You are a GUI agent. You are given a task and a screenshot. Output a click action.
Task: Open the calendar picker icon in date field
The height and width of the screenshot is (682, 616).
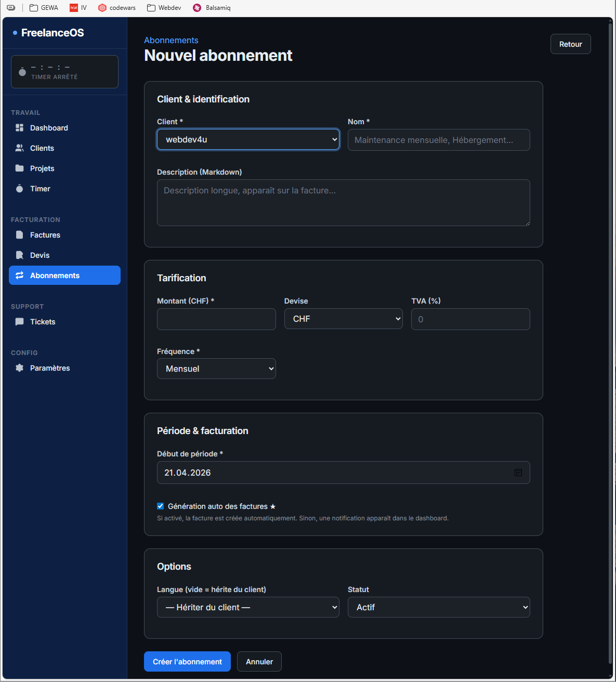click(x=518, y=473)
